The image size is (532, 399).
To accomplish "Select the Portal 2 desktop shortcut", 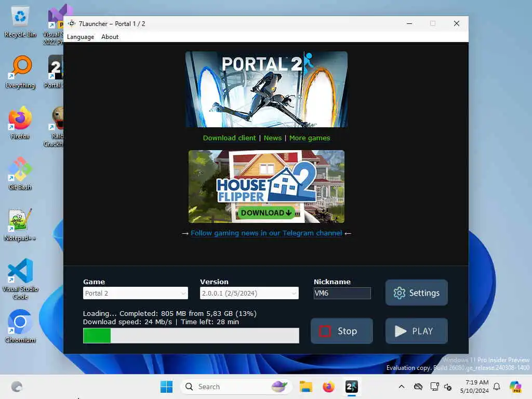I will tap(54, 72).
